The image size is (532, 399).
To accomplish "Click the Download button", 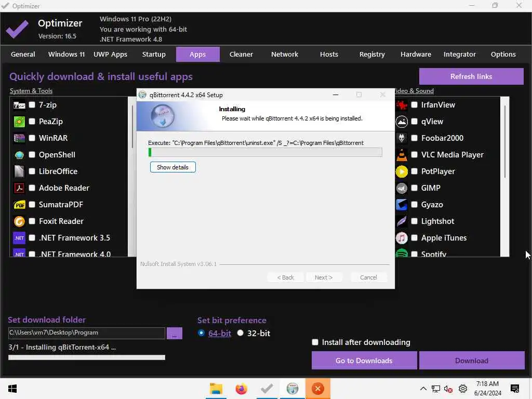I will point(472,361).
